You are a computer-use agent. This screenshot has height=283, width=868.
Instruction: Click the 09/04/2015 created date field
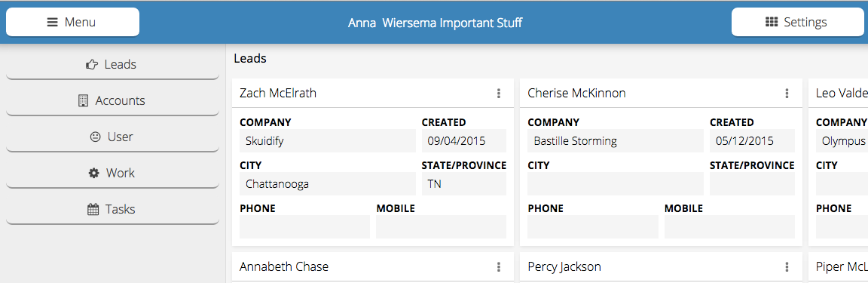[464, 141]
